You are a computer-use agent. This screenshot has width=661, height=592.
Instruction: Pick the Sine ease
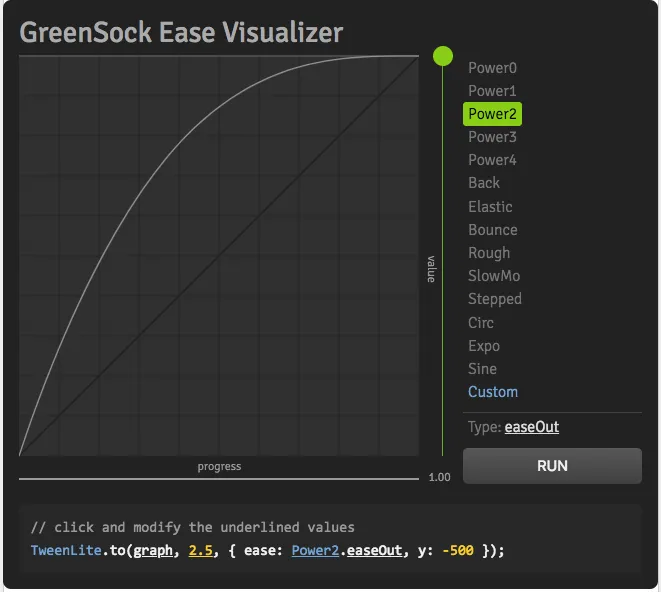click(482, 369)
